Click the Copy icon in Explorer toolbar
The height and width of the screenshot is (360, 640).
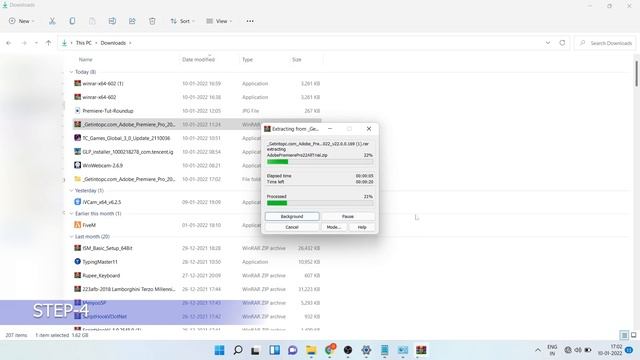pyautogui.click(x=72, y=21)
